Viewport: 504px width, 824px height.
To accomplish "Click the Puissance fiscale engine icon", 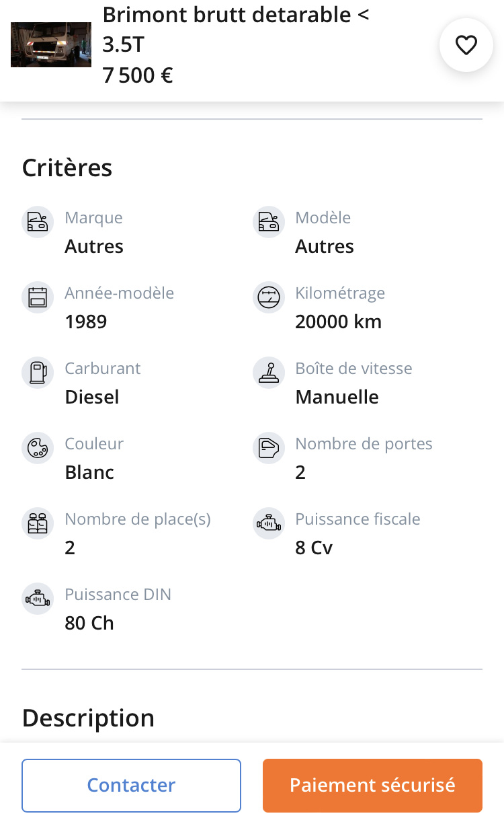I will [268, 523].
